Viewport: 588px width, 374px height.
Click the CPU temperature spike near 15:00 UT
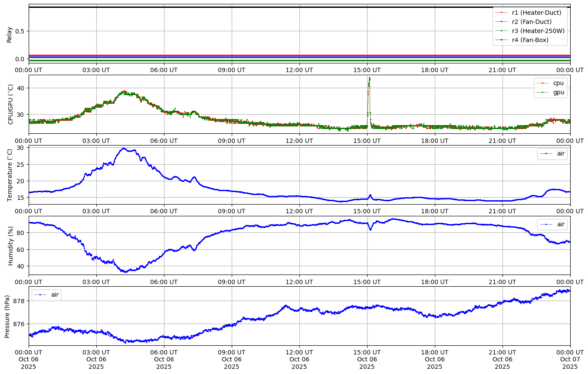[x=369, y=79]
